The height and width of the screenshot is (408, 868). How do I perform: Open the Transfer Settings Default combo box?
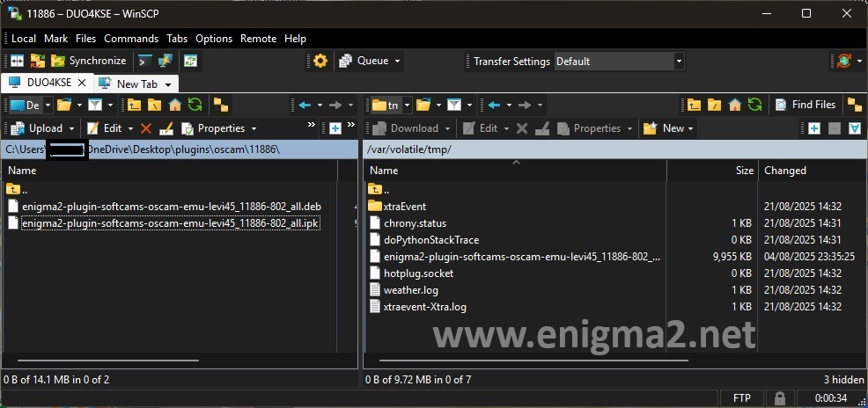(620, 62)
